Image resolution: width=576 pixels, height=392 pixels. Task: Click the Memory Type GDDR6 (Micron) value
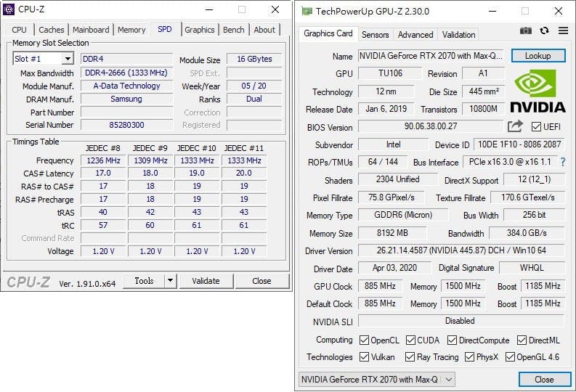coord(403,215)
